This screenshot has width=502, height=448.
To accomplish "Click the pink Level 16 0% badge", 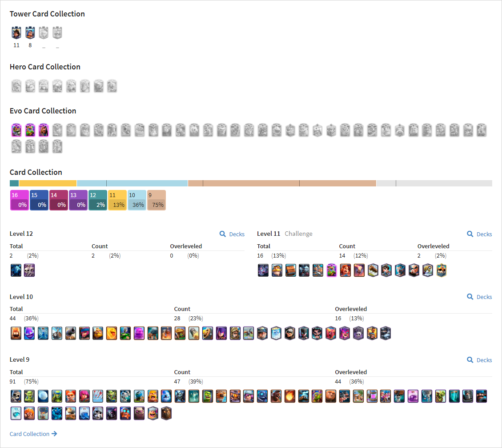I will coord(20,200).
